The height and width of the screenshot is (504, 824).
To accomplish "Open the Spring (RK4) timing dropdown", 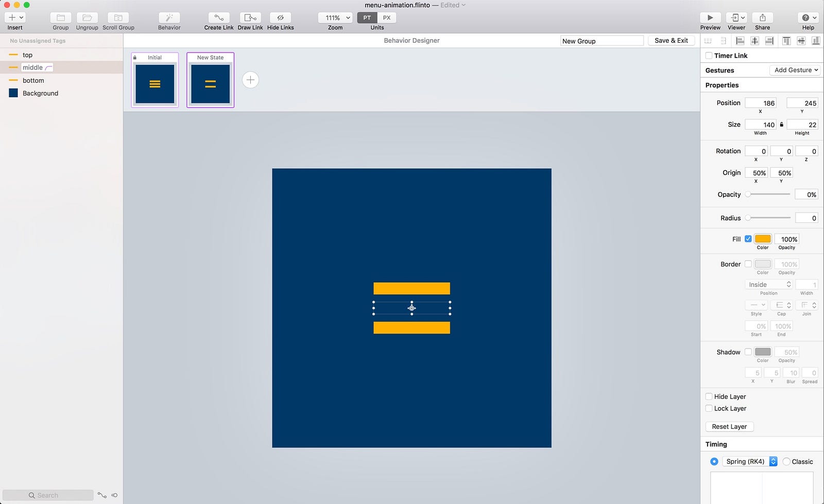I will point(750,461).
